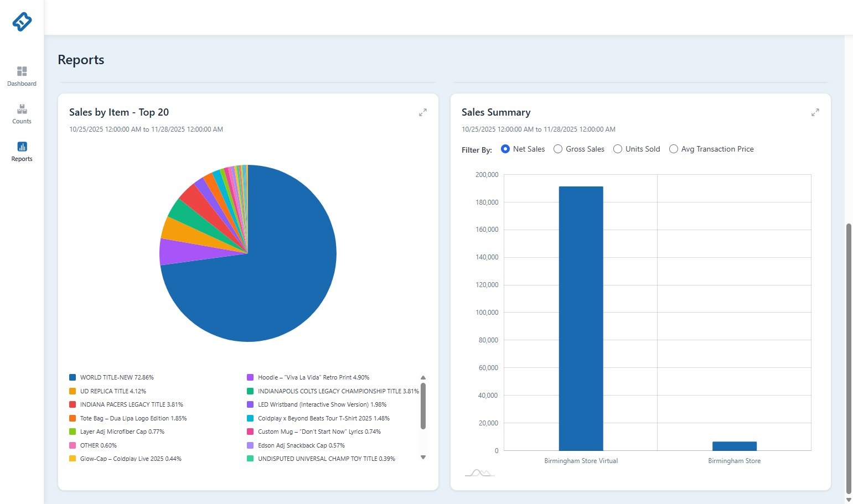Toggle Custom Mug Don't Start Now entry
853x504 pixels.
click(314, 432)
